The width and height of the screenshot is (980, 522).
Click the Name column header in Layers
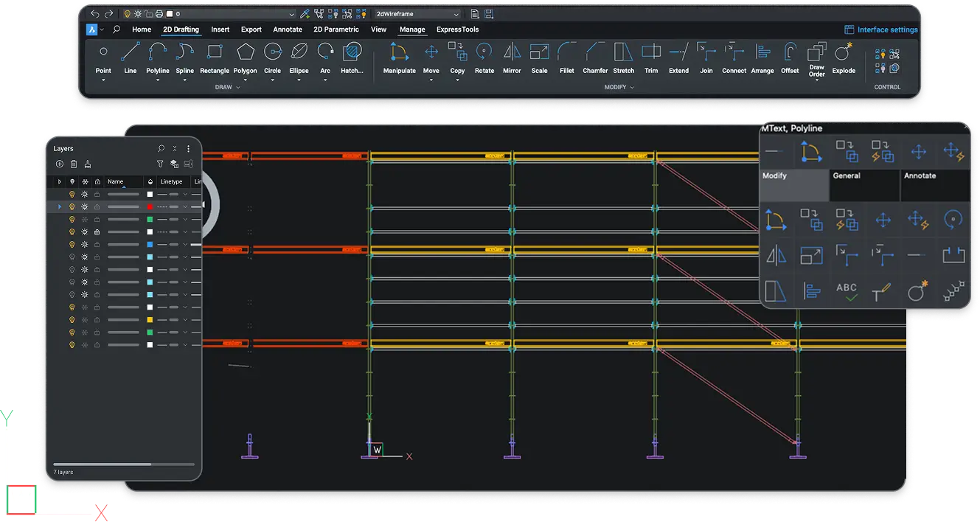click(x=116, y=181)
